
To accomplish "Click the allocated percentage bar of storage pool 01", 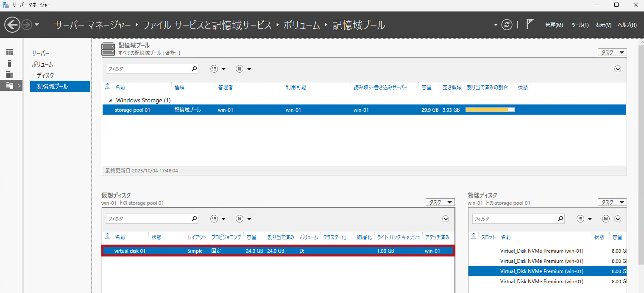I will 490,110.
